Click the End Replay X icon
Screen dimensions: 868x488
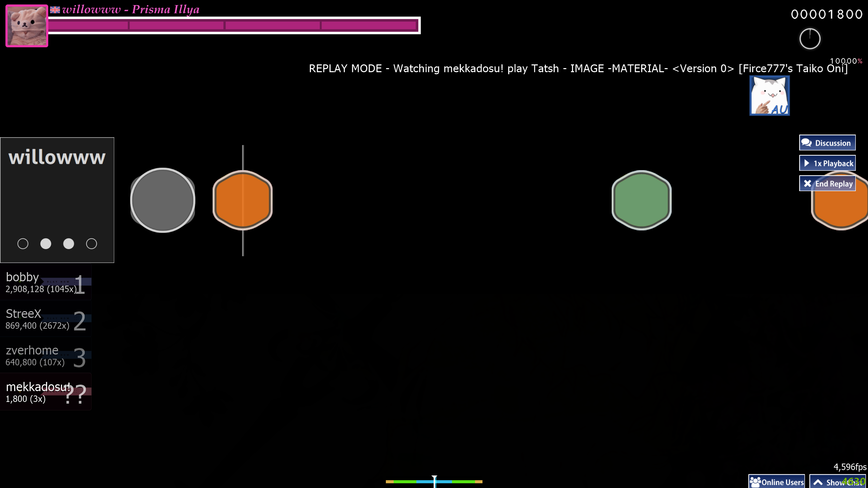click(807, 183)
